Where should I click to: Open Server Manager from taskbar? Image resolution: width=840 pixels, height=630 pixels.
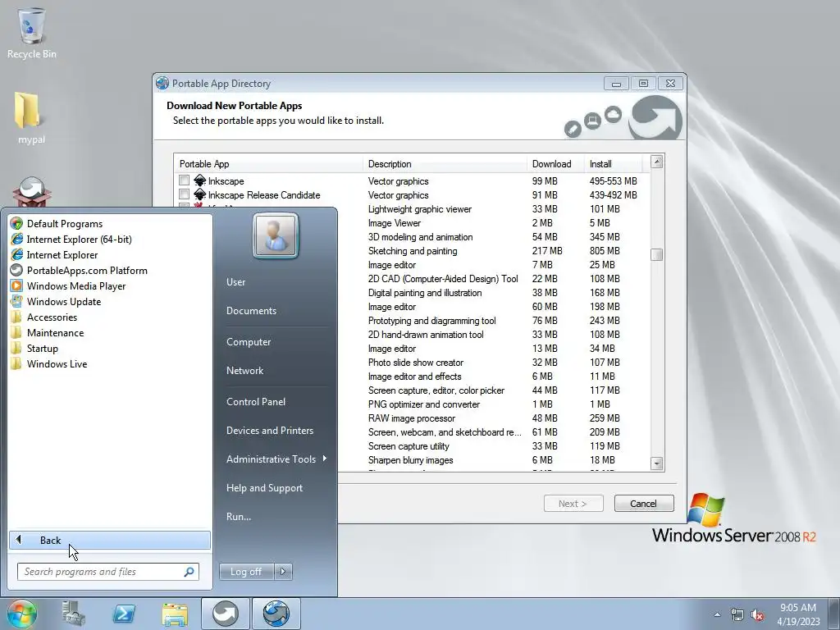click(73, 614)
